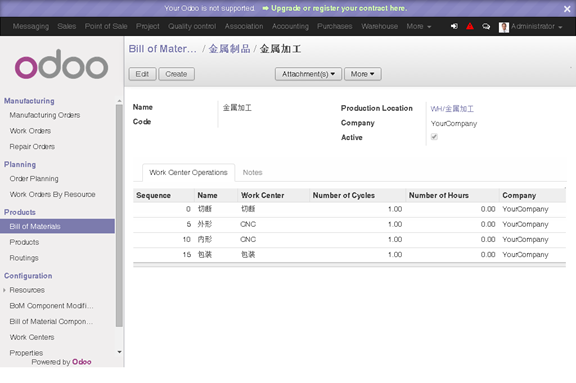576x383 pixels.
Task: Click the Odoo logo
Action: point(61,64)
